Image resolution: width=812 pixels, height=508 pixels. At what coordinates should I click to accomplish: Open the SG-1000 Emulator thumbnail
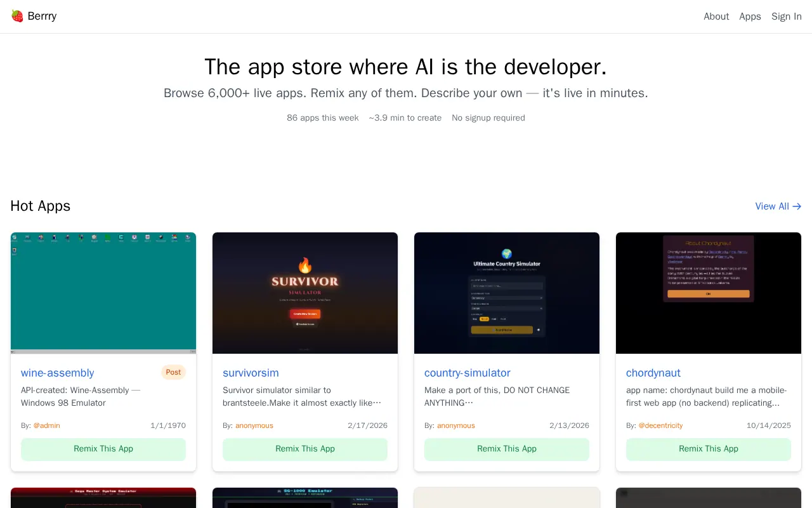tap(305, 498)
